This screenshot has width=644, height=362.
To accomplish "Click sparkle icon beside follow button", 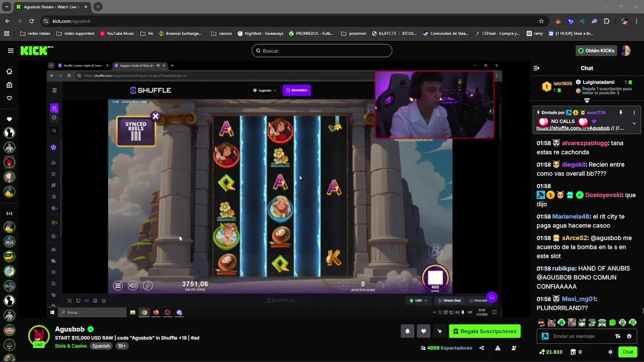I will [x=440, y=331].
